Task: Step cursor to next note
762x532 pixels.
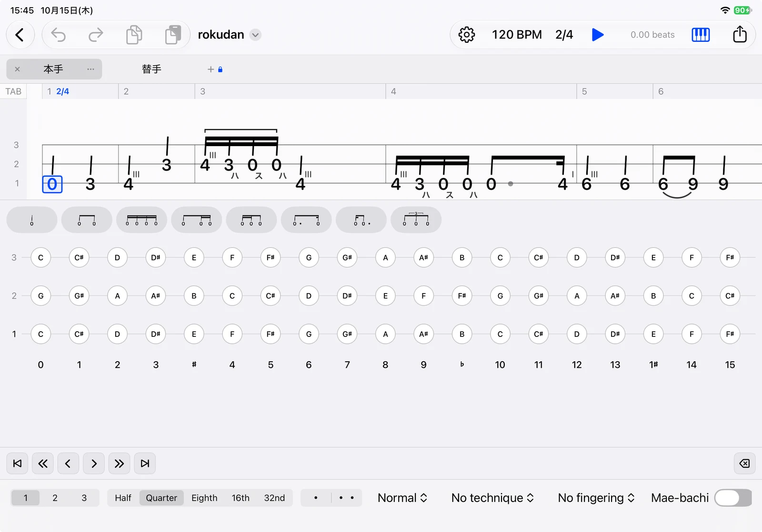Action: coord(94,463)
